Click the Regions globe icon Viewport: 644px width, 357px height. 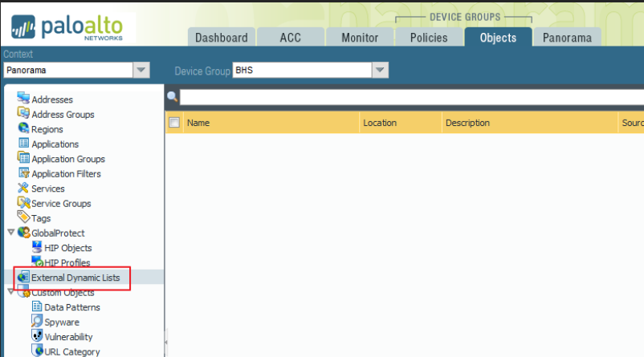pos(23,128)
